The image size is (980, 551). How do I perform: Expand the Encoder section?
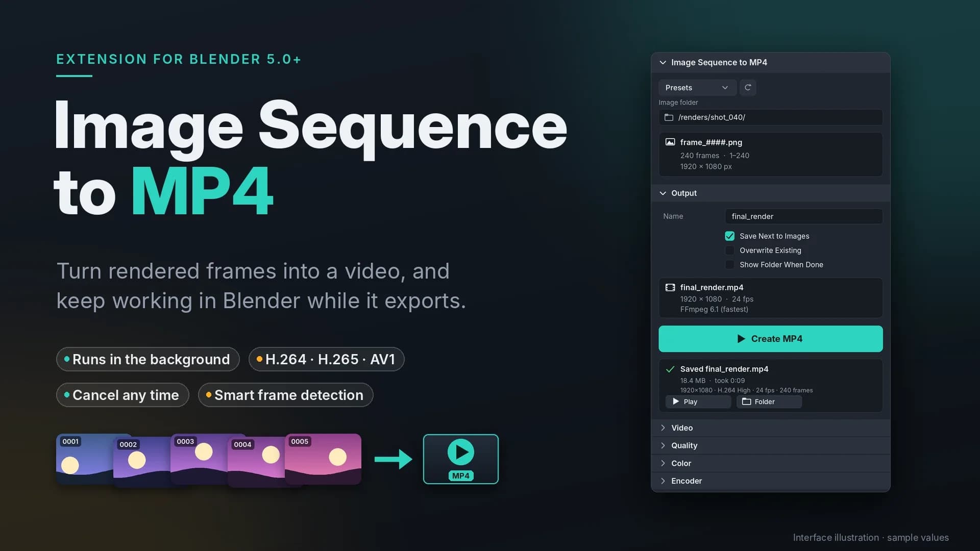pos(771,481)
